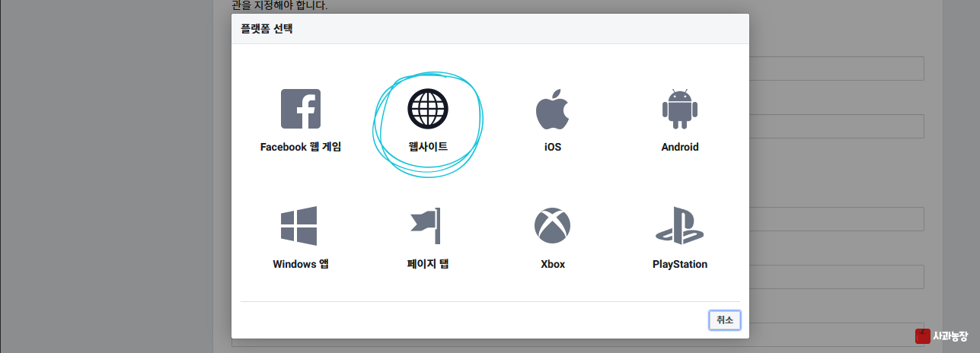Click the 'Windows 앱' label
Viewport: 980px width, 353px height.
point(301,264)
